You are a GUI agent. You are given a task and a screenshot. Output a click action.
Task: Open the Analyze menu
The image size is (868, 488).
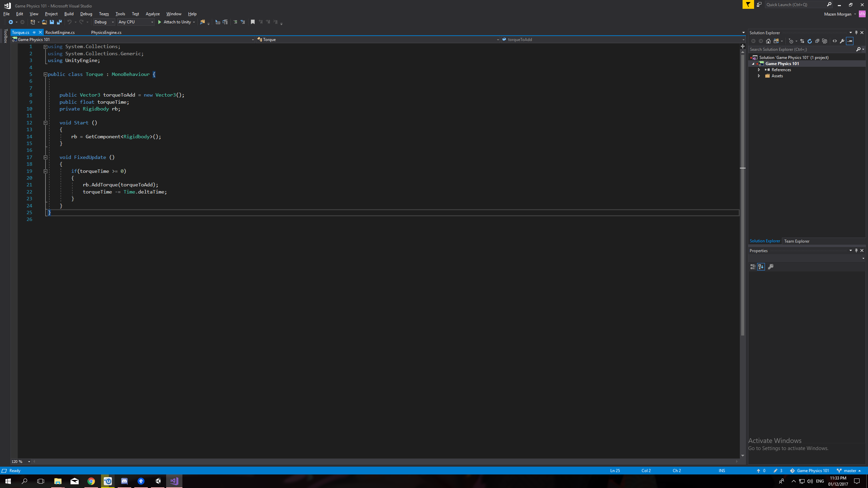pos(153,14)
